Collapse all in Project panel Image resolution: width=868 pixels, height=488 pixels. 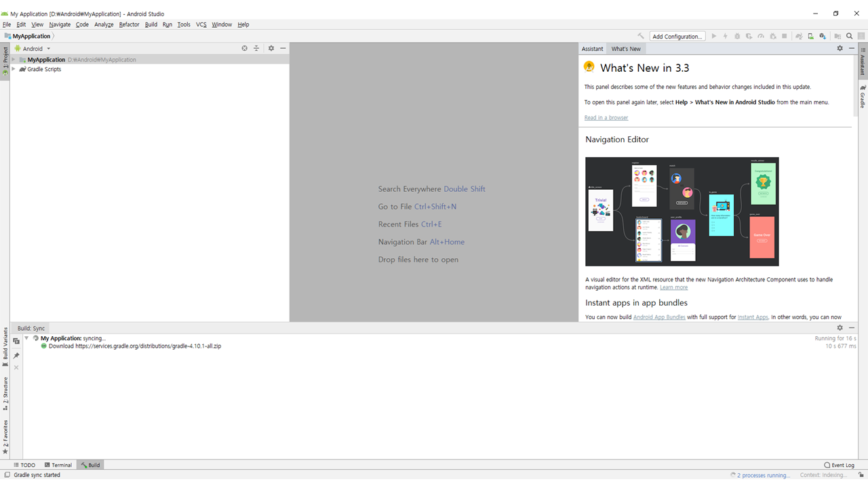(x=256, y=49)
